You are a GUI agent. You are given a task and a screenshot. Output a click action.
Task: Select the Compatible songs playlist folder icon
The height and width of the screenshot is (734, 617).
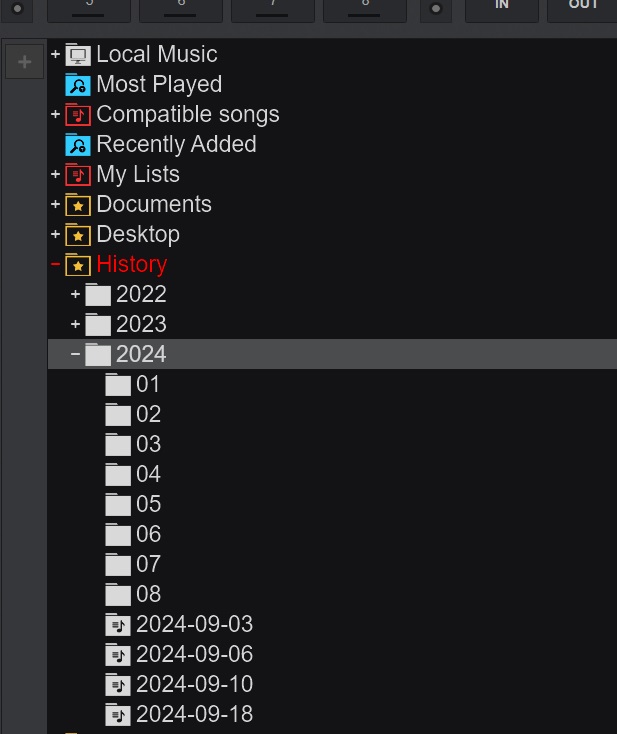coord(78,115)
